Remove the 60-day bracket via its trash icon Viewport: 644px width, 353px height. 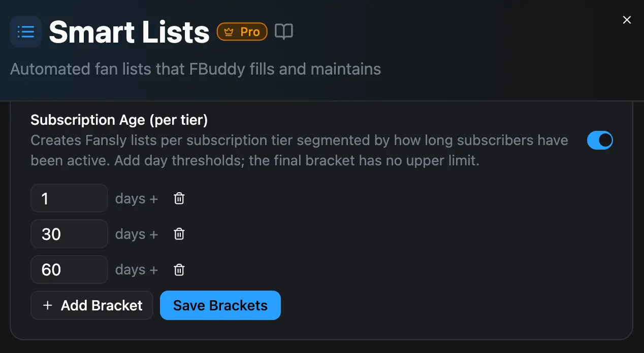click(x=179, y=269)
